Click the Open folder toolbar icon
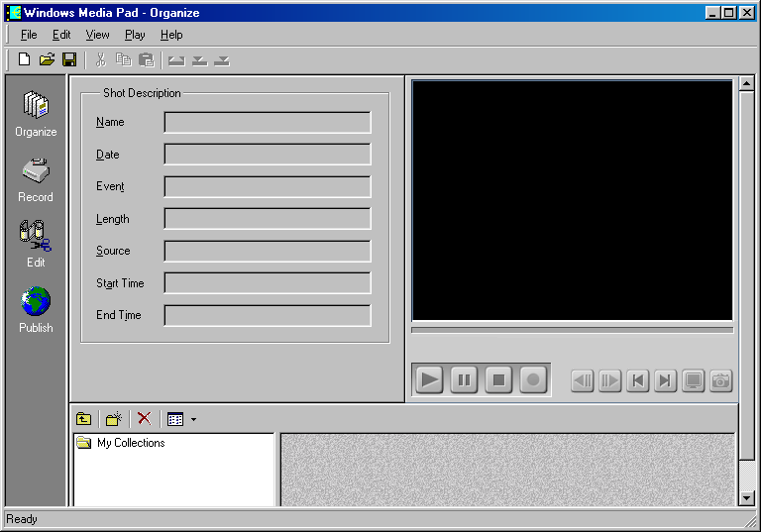This screenshot has height=532, width=761. 47,59
